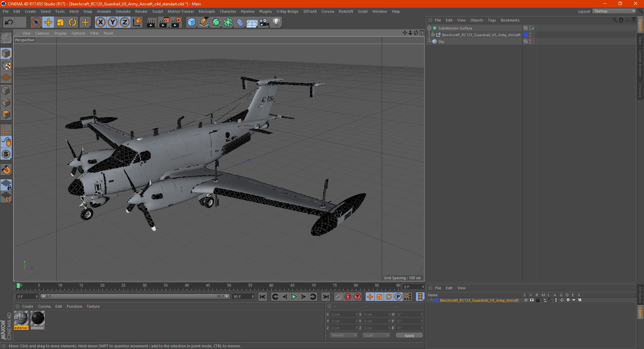
Task: Activate the Rotate tool
Action: tap(72, 22)
